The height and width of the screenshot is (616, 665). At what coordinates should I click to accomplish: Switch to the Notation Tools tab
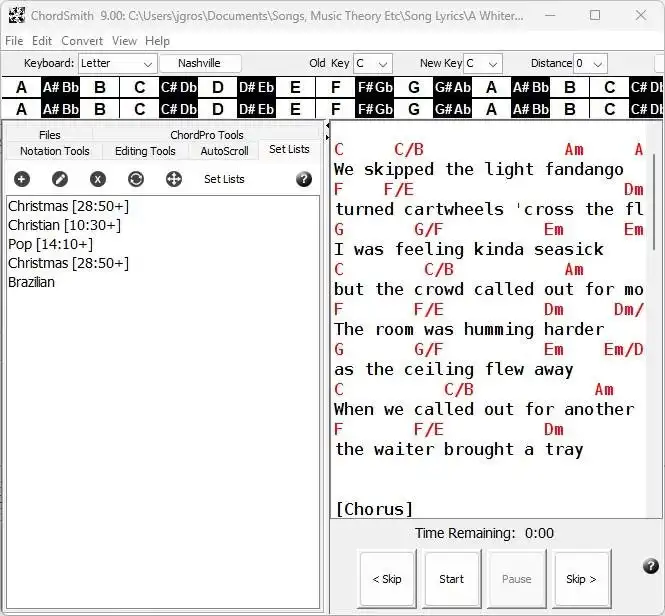pyautogui.click(x=55, y=151)
